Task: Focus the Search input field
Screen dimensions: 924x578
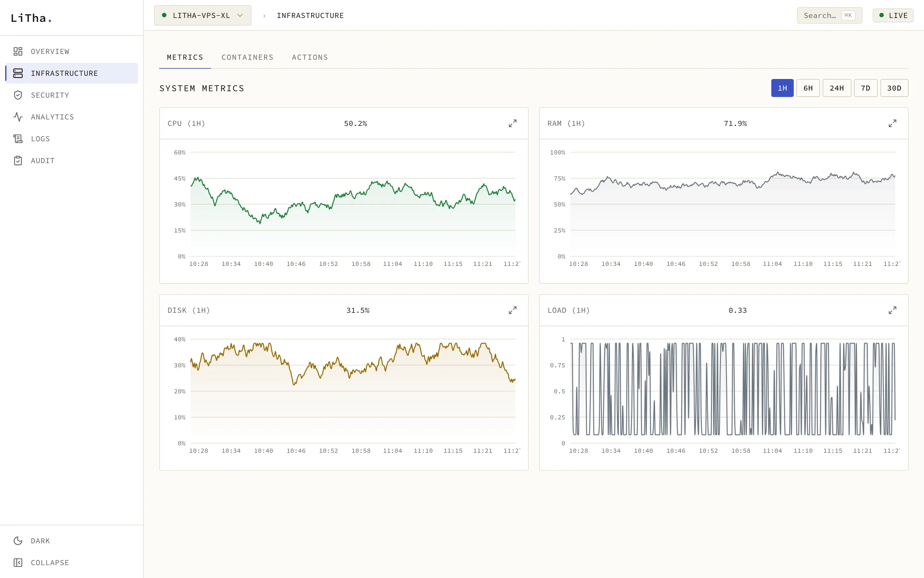Action: (x=829, y=15)
